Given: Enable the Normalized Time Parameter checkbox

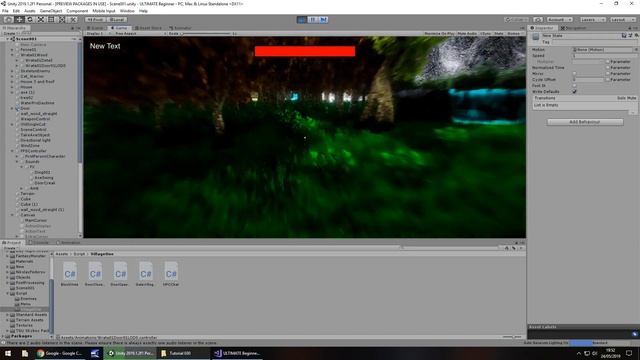Looking at the screenshot, I should pyautogui.click(x=608, y=68).
